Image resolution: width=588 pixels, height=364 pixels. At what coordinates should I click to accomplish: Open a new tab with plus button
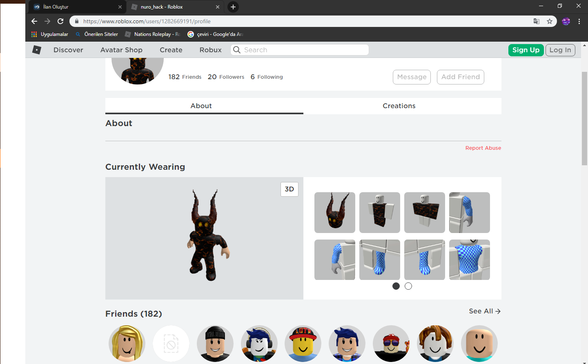click(x=233, y=7)
